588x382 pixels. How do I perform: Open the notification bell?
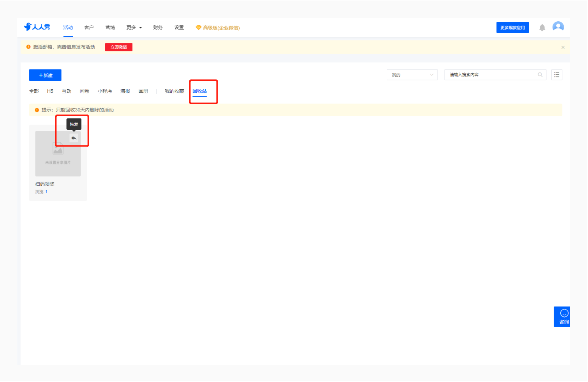click(542, 28)
